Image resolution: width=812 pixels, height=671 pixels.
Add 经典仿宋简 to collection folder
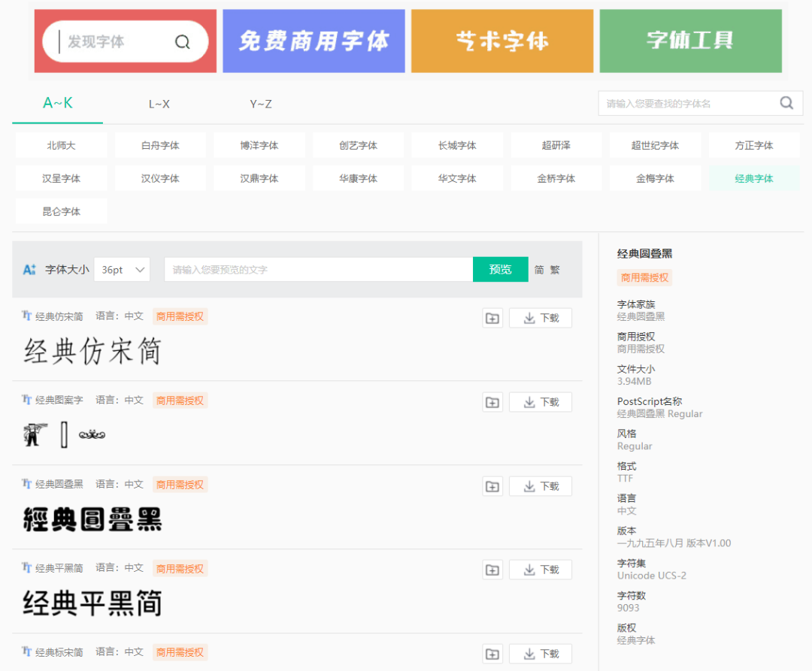(x=492, y=318)
